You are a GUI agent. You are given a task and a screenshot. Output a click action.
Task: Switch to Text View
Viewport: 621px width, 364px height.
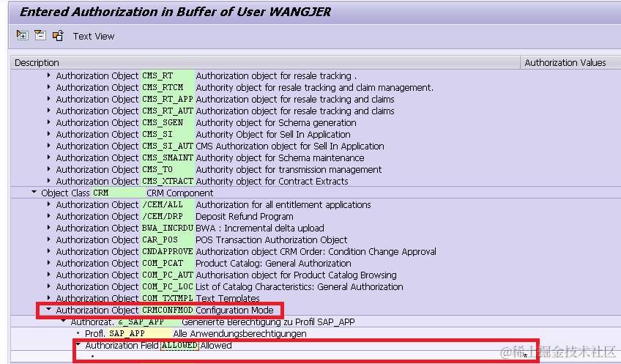tap(94, 37)
